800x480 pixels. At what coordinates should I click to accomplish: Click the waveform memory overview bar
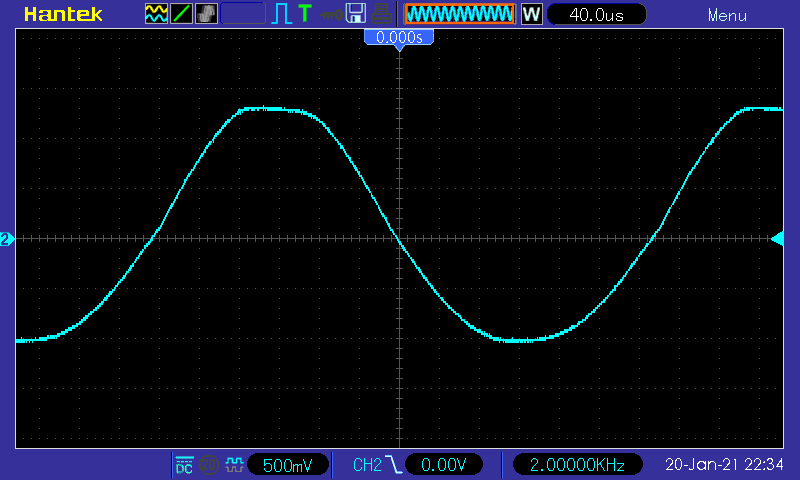[x=460, y=14]
